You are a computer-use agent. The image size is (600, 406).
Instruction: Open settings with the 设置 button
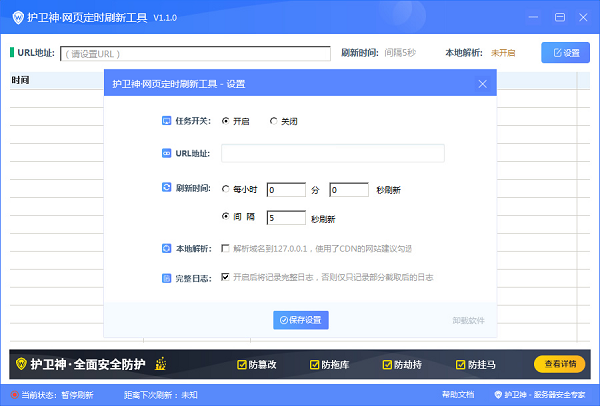click(565, 53)
